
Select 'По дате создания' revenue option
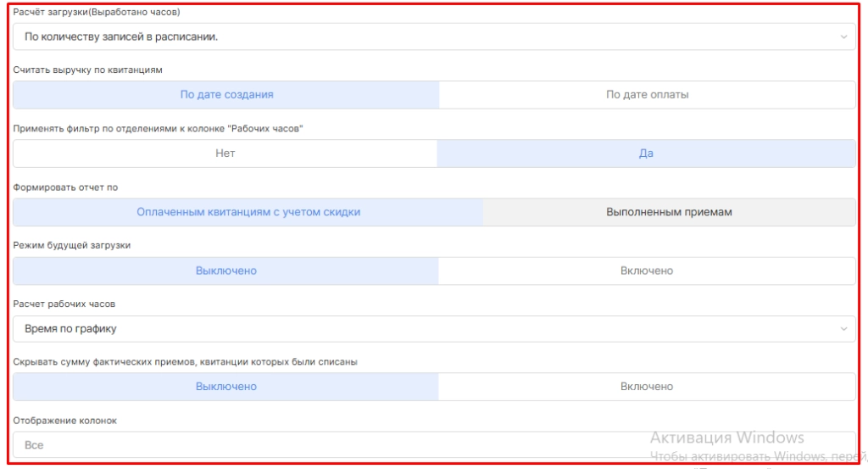226,95
